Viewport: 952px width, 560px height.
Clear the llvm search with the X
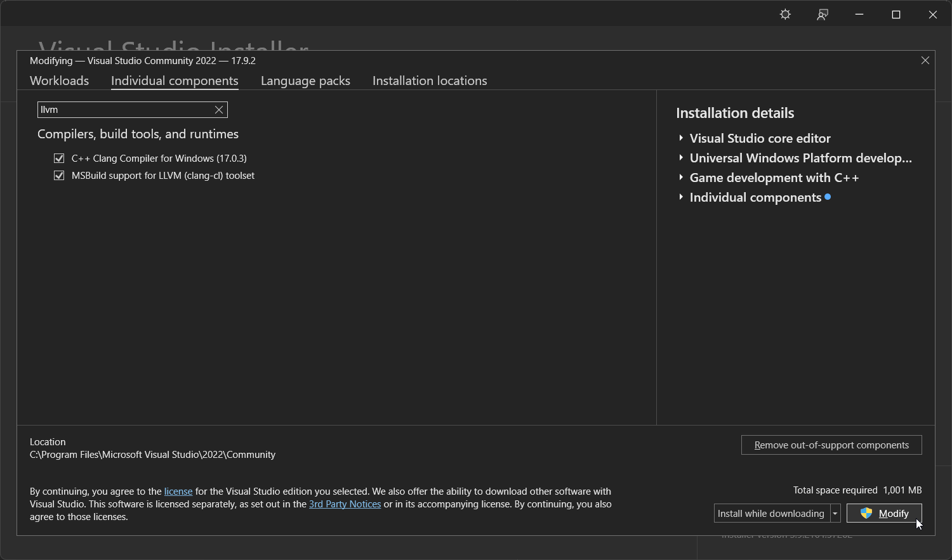(219, 110)
